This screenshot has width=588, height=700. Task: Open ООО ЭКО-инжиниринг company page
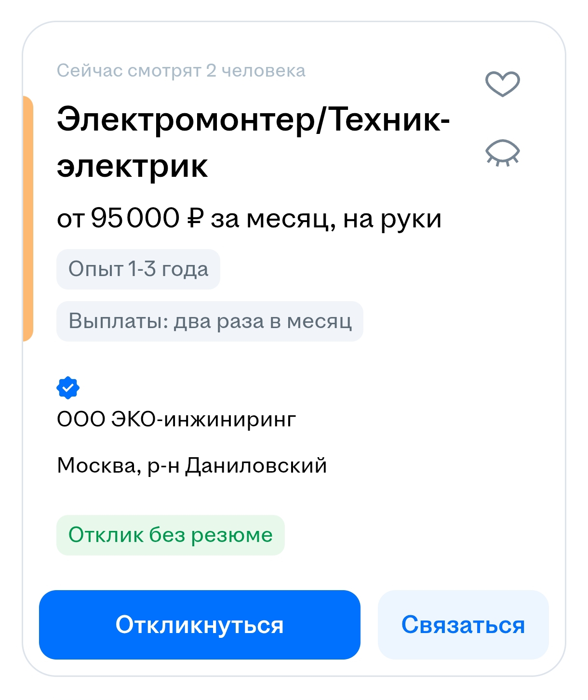[176, 419]
